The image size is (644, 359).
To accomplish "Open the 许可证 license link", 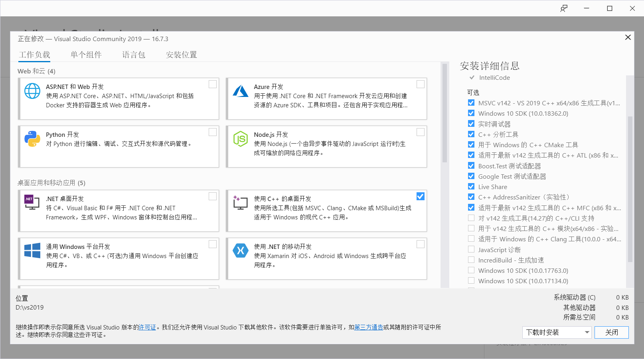I will point(147,327).
